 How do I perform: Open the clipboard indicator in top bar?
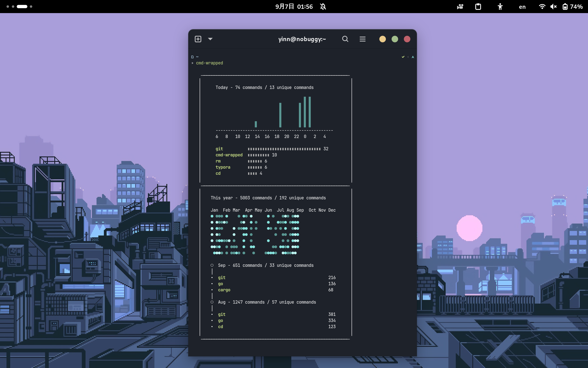[x=478, y=7]
